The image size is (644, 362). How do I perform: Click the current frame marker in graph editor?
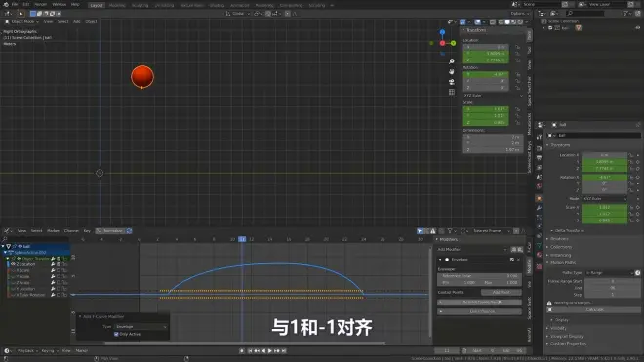point(242,239)
